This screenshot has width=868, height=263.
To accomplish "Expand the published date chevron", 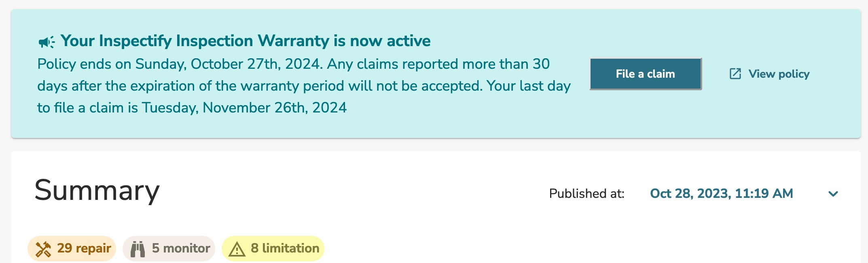I will 833,194.
